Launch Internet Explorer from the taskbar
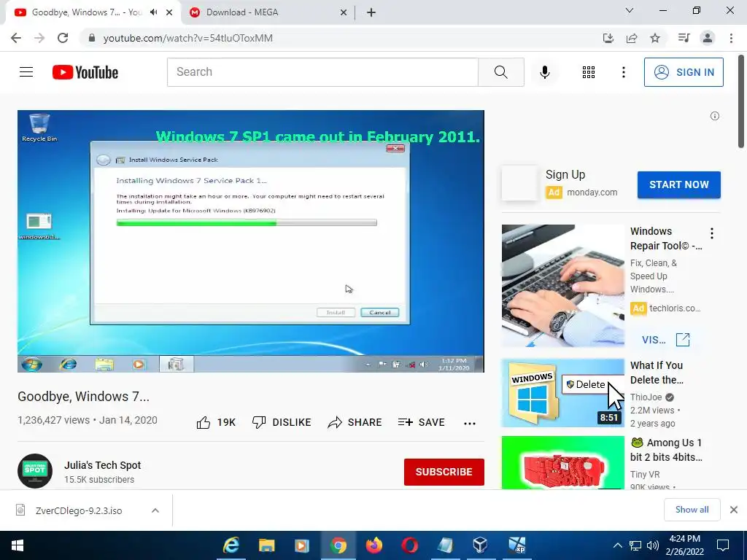Image resolution: width=747 pixels, height=560 pixels. click(231, 545)
